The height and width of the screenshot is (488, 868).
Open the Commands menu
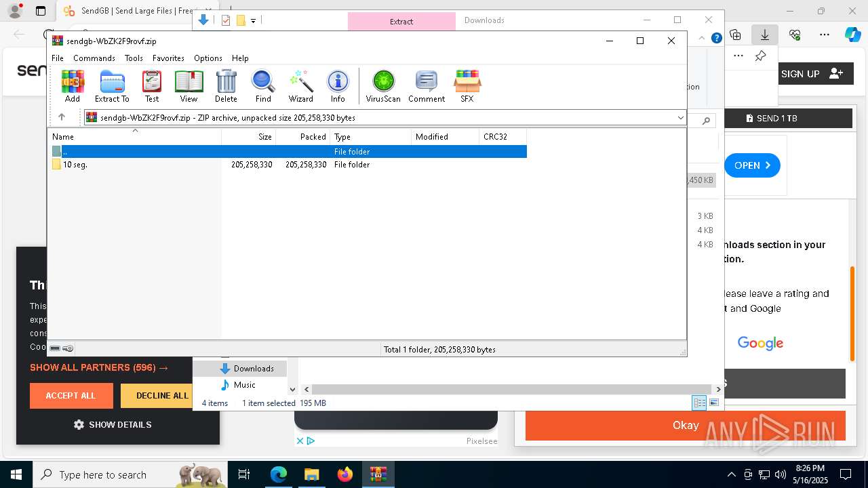click(94, 58)
